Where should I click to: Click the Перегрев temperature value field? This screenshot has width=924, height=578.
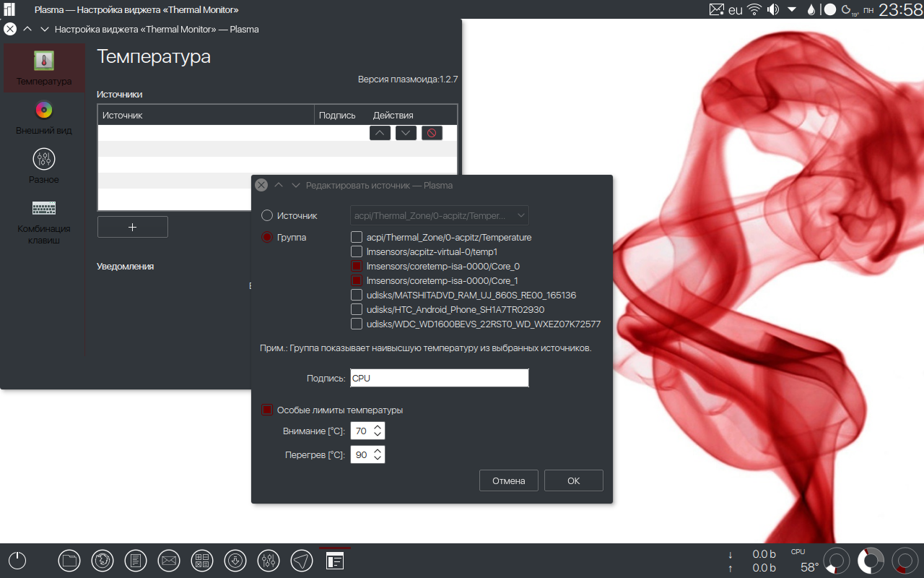coord(361,455)
